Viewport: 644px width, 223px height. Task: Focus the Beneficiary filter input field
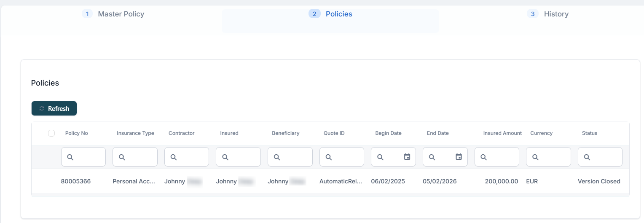(x=294, y=157)
